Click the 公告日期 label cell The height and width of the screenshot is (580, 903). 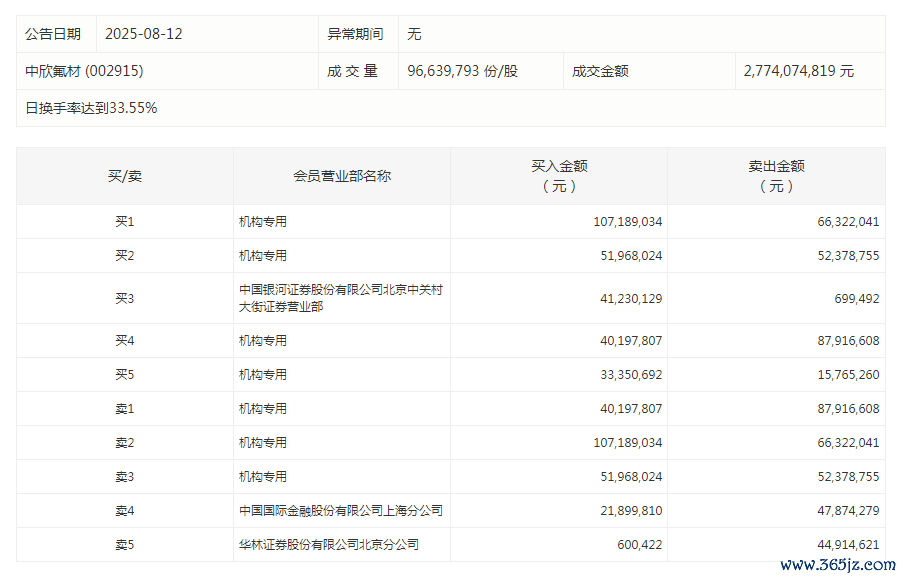(x=53, y=34)
